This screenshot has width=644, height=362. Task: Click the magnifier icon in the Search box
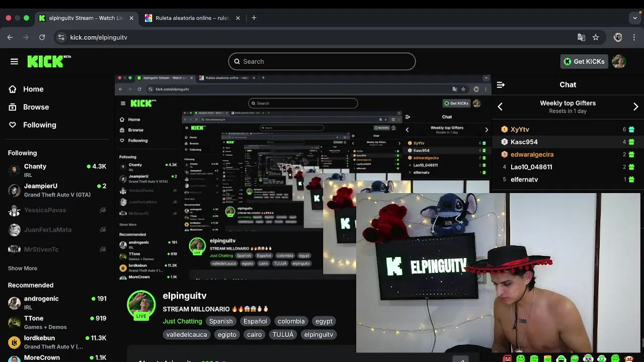coord(237,61)
